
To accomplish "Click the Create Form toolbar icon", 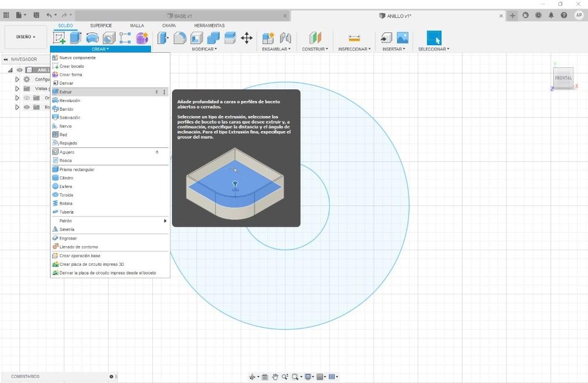I will tap(142, 38).
